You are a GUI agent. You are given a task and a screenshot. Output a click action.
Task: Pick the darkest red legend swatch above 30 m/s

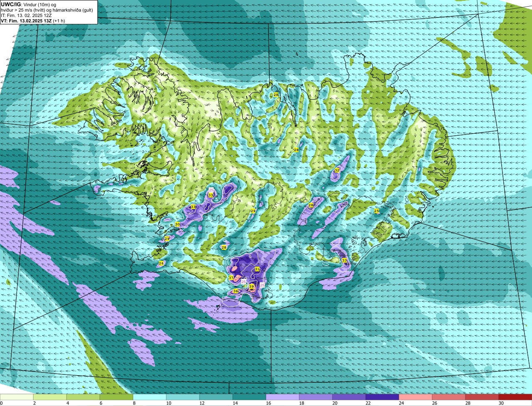[x=515, y=397]
